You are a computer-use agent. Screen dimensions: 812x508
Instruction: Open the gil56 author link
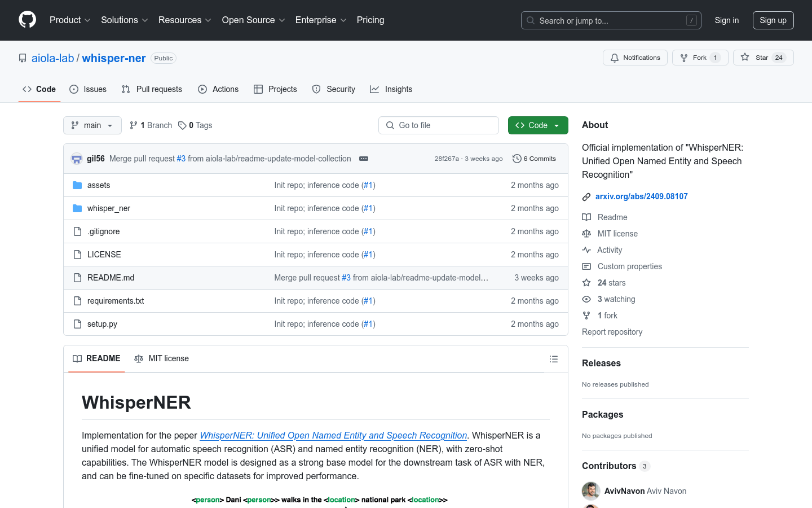click(x=96, y=159)
